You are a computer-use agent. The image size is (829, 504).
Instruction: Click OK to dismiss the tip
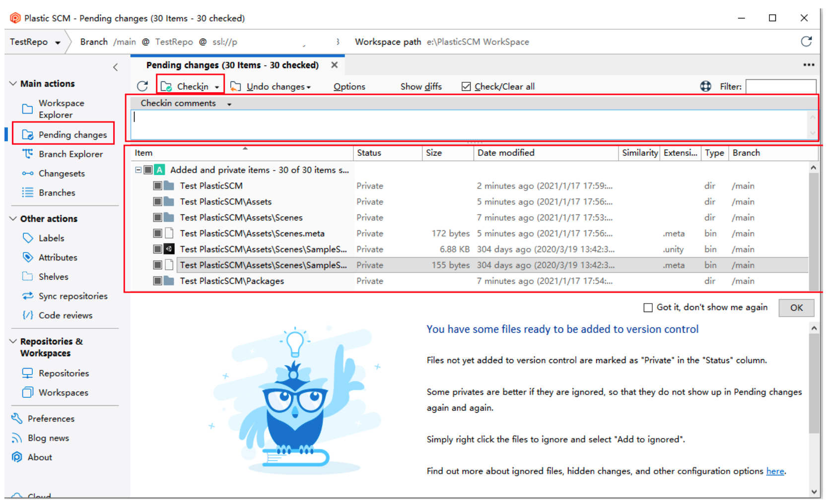click(796, 308)
